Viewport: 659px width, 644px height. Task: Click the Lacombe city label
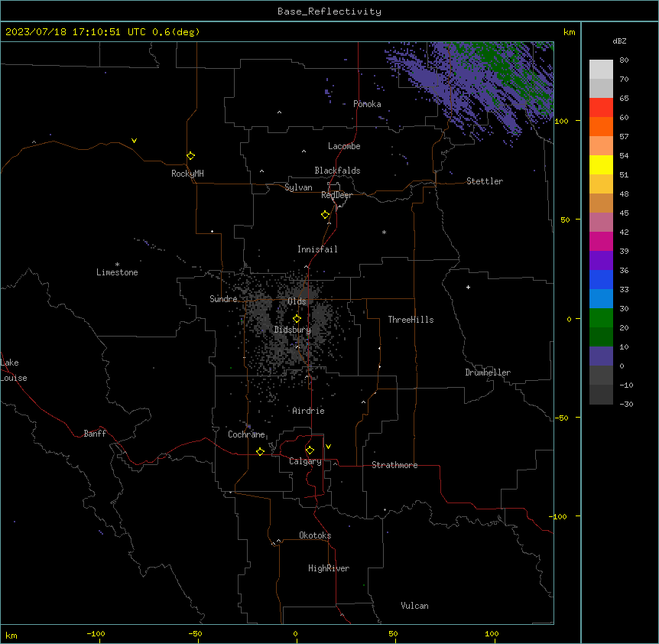(344, 146)
